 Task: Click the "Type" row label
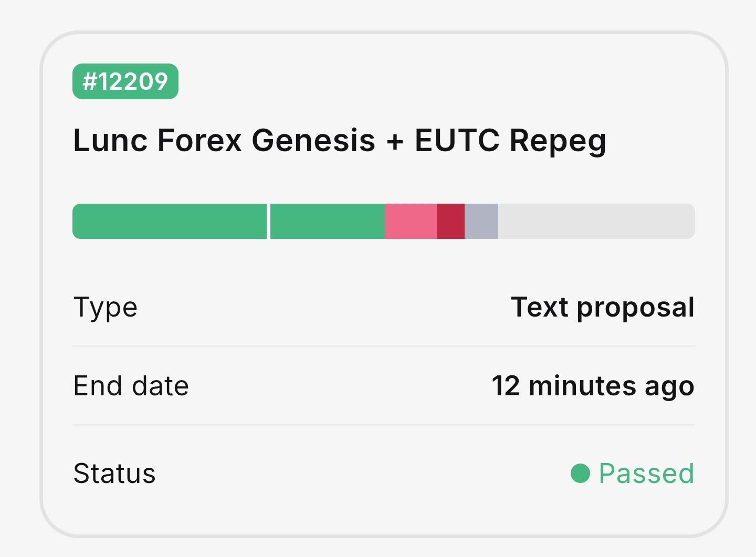(106, 307)
